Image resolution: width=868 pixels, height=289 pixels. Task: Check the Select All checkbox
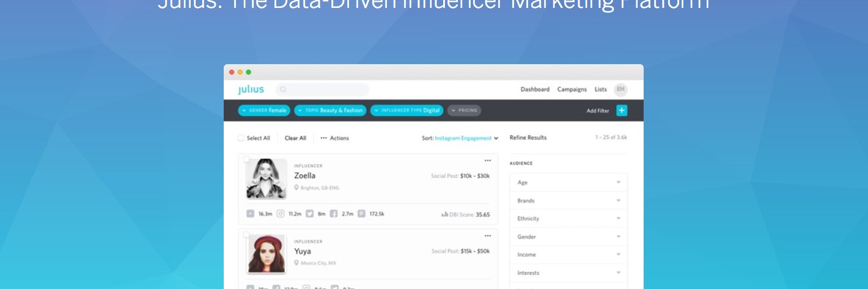coord(241,138)
